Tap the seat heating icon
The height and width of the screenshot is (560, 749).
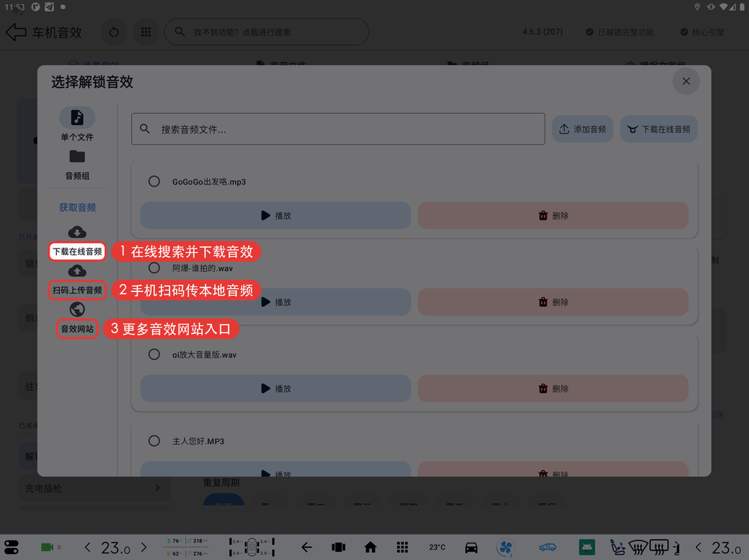click(618, 547)
